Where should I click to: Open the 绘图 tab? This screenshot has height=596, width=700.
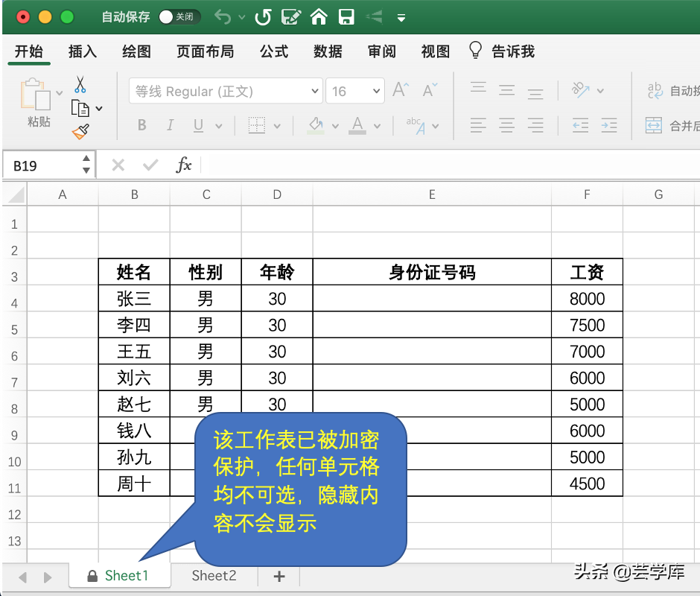136,51
